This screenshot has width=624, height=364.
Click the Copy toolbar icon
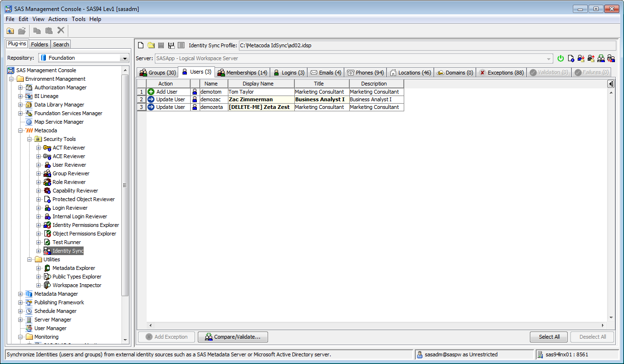[x=37, y=31]
